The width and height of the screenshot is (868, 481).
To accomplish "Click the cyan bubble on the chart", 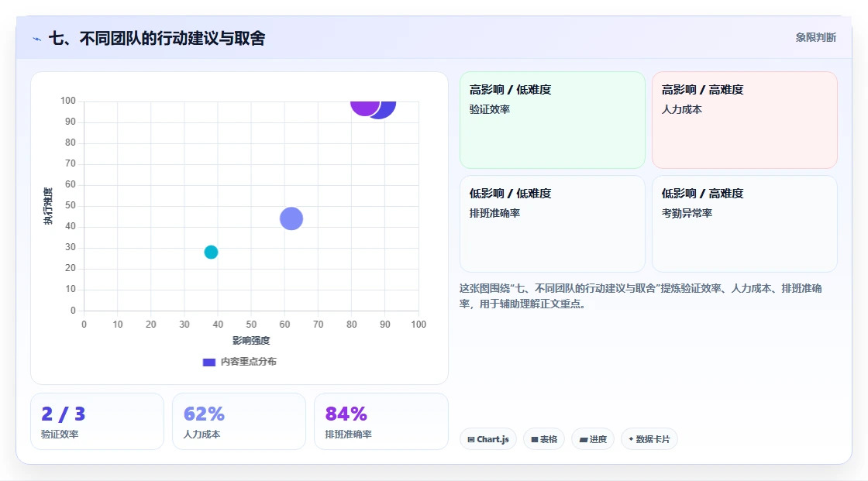I will 211,252.
